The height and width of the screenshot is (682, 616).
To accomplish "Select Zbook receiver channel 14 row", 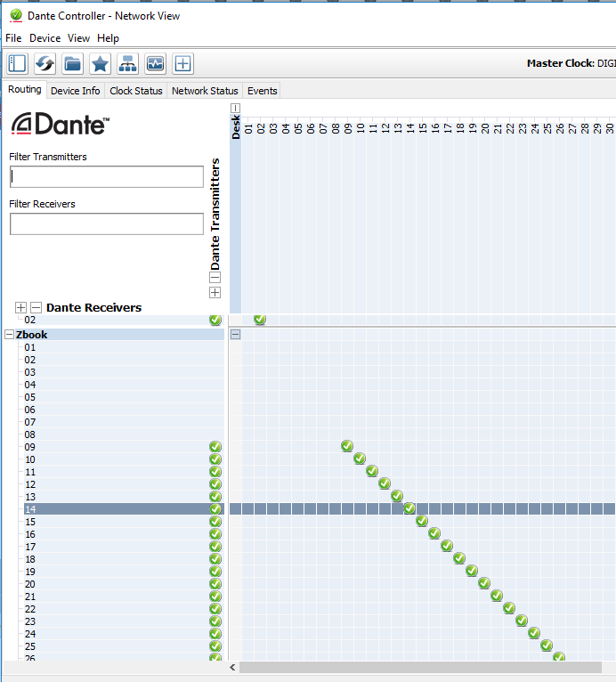I will click(x=124, y=509).
